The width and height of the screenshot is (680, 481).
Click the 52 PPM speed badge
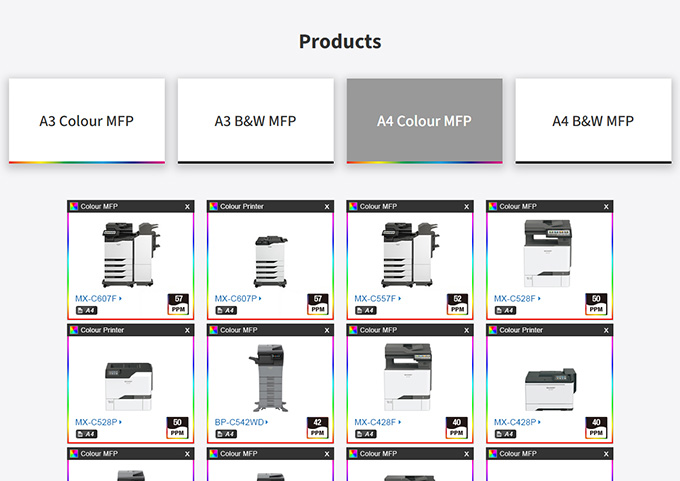[458, 304]
